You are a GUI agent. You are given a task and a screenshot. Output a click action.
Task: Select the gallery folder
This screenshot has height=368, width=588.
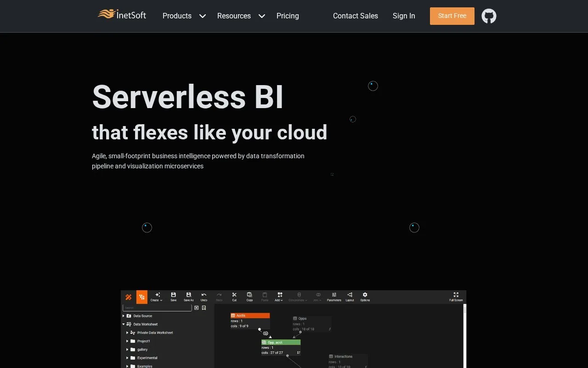click(x=142, y=350)
